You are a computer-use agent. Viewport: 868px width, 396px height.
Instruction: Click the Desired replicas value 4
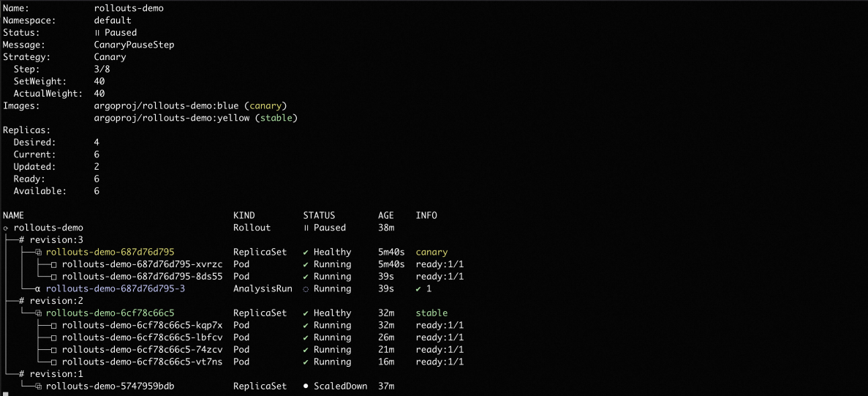[97, 142]
